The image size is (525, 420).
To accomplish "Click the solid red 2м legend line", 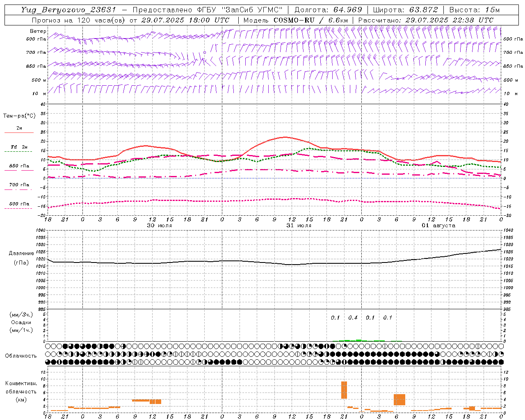I will [x=19, y=132].
